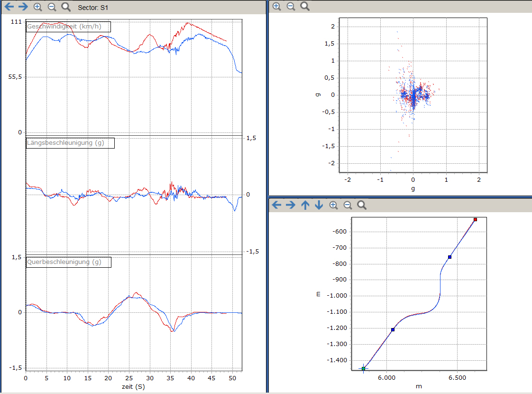The height and width of the screenshot is (394, 532).
Task: Zoom in on the time-series charts panel
Action: pos(38,7)
